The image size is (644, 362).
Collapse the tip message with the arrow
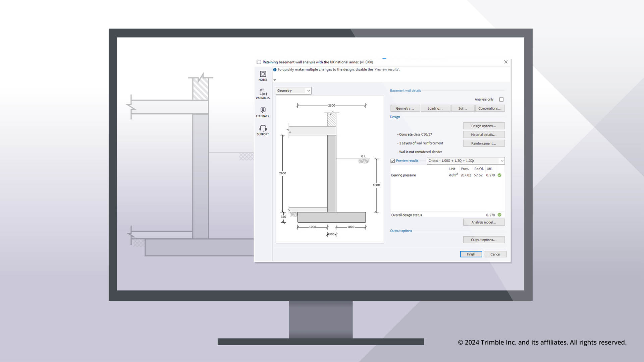tap(274, 80)
